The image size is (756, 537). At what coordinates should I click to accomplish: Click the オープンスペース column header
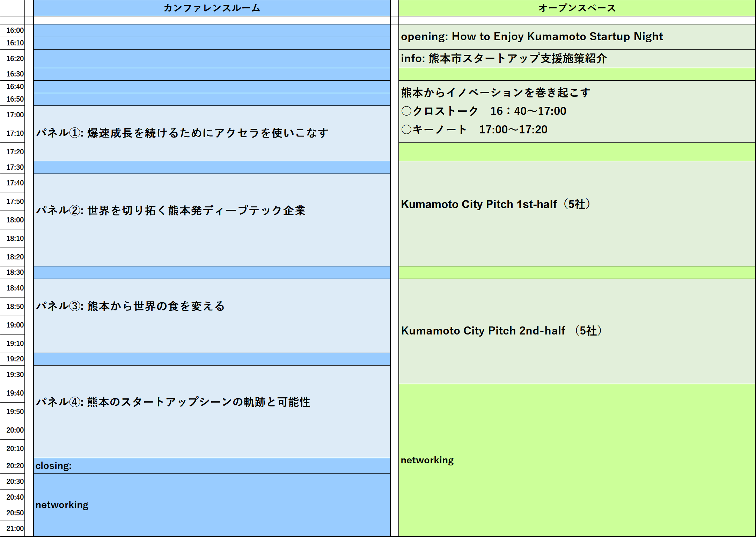click(x=577, y=8)
